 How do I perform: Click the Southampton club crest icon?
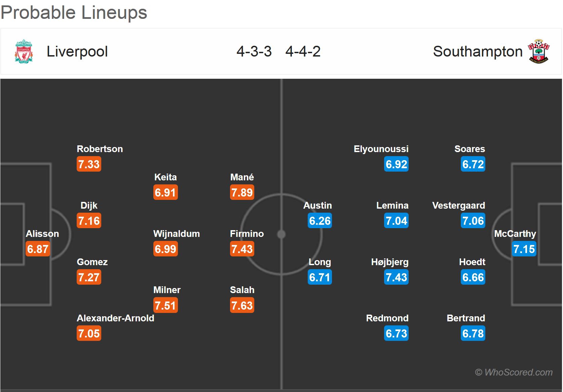pyautogui.click(x=539, y=51)
